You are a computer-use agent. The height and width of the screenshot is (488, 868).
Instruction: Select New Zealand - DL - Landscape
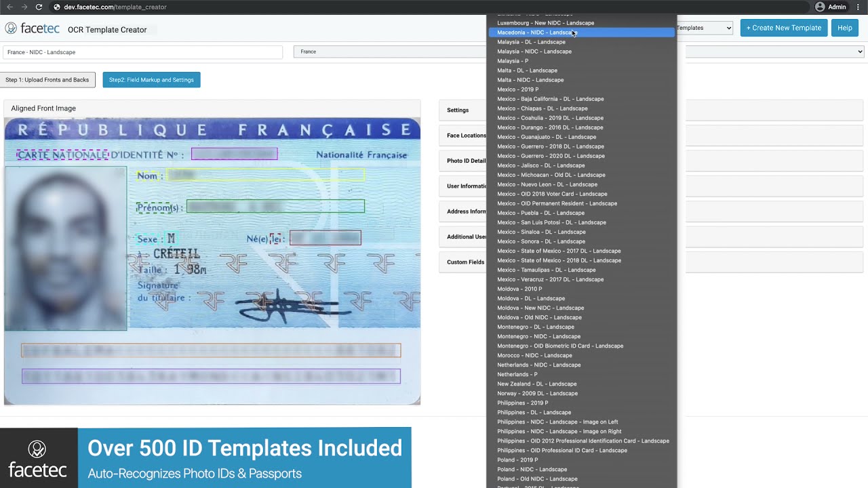[582, 384]
